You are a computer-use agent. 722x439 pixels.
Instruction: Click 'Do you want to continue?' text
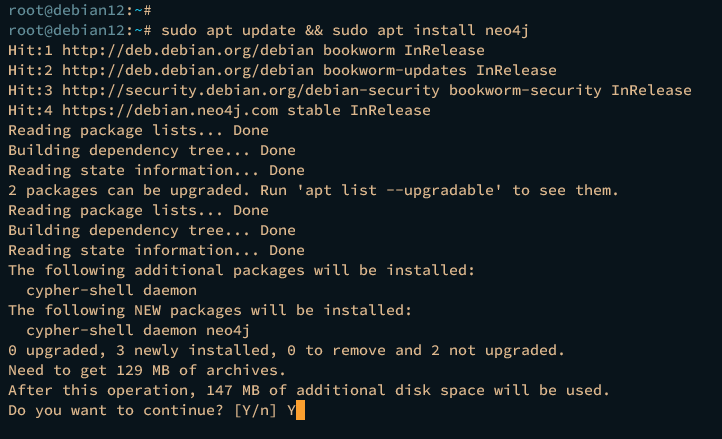pyautogui.click(x=116, y=410)
